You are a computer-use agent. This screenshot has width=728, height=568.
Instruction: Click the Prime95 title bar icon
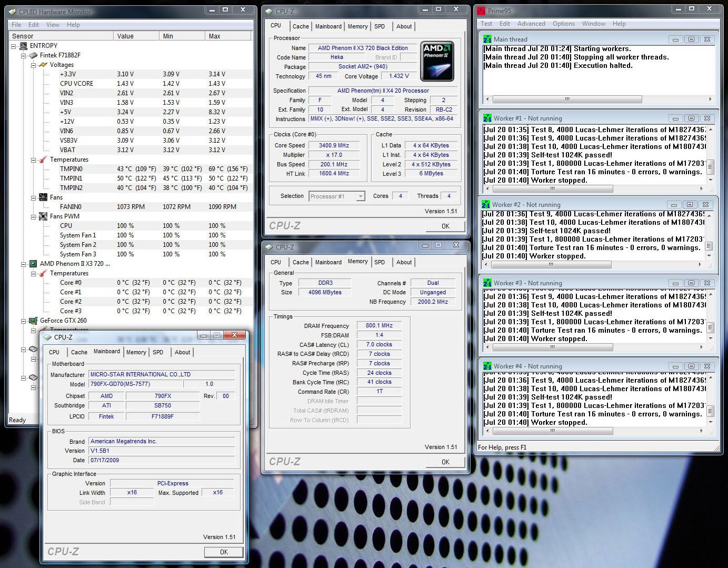tap(482, 11)
